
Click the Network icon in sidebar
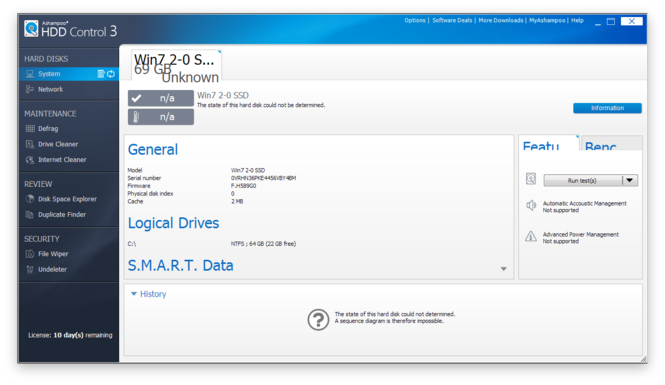30,89
